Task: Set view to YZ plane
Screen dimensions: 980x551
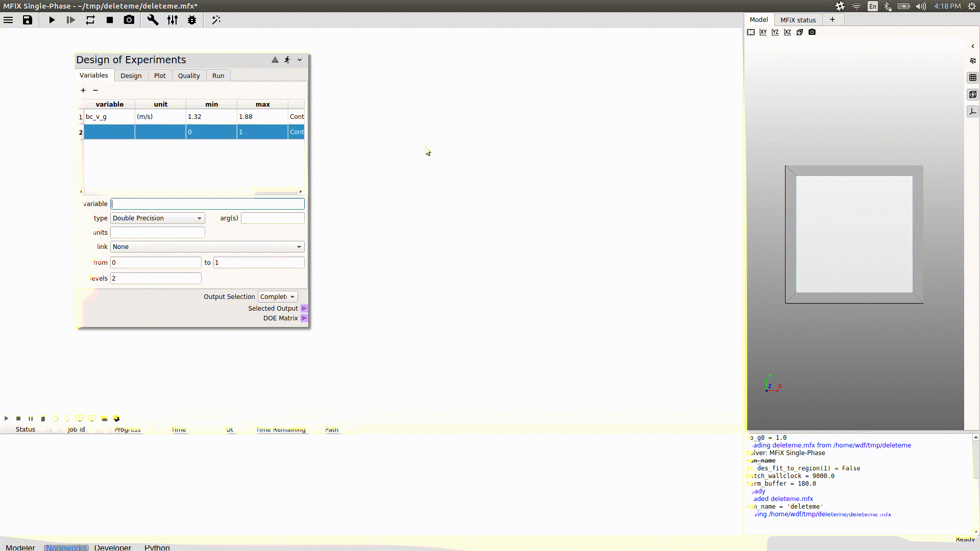Action: (x=775, y=32)
